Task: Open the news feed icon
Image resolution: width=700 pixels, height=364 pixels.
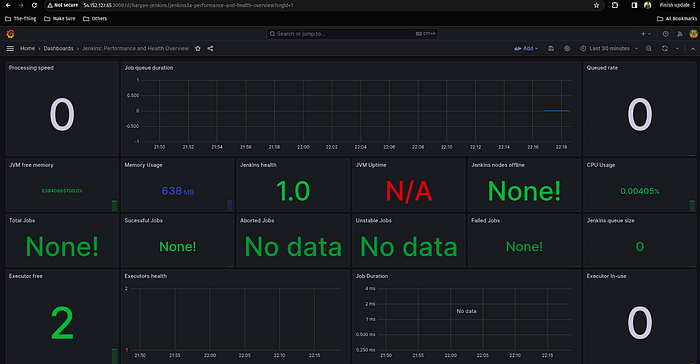Action: tap(679, 33)
